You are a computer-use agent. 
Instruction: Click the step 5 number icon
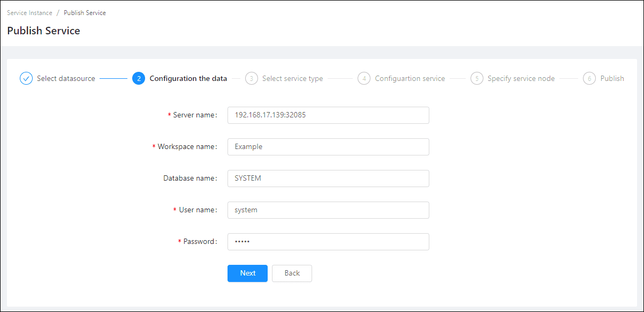pos(477,78)
